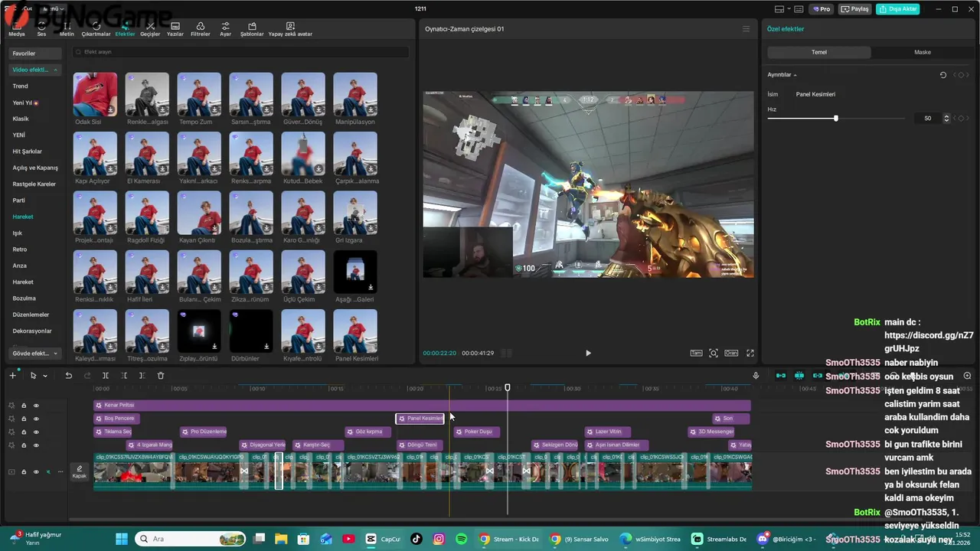Open the player panel hamburger menu
Screen dimensions: 980x551
pos(746,29)
